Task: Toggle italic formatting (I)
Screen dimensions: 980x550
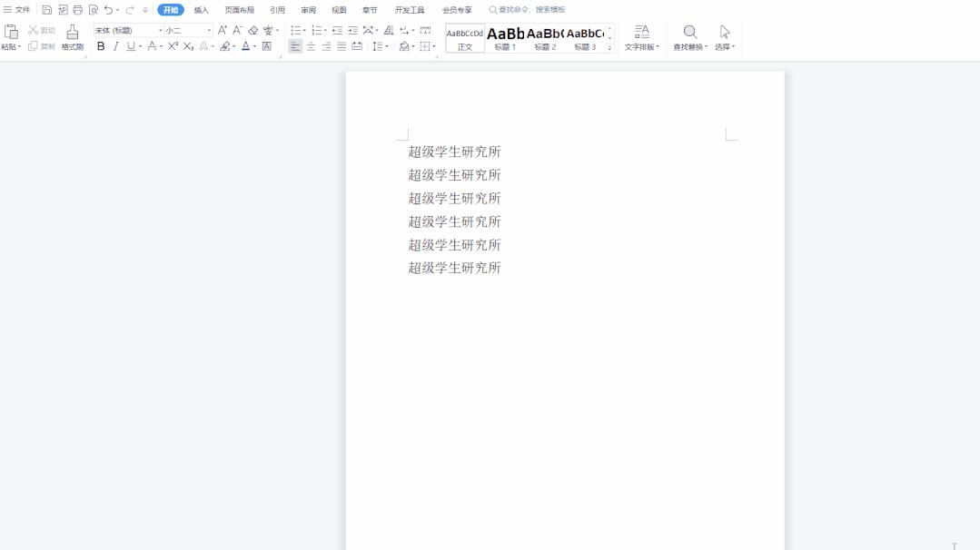Action: [115, 46]
